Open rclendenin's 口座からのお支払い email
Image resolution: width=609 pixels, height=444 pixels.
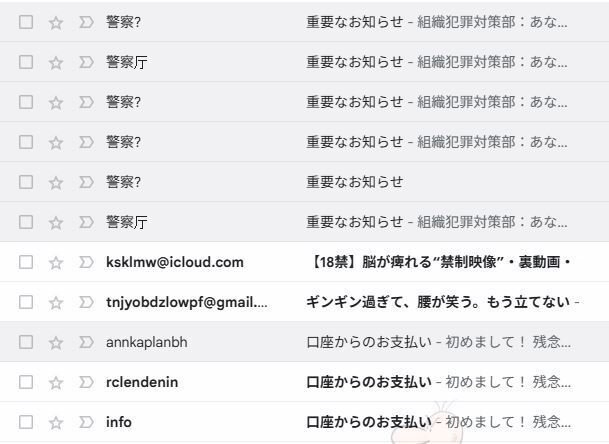pos(440,382)
